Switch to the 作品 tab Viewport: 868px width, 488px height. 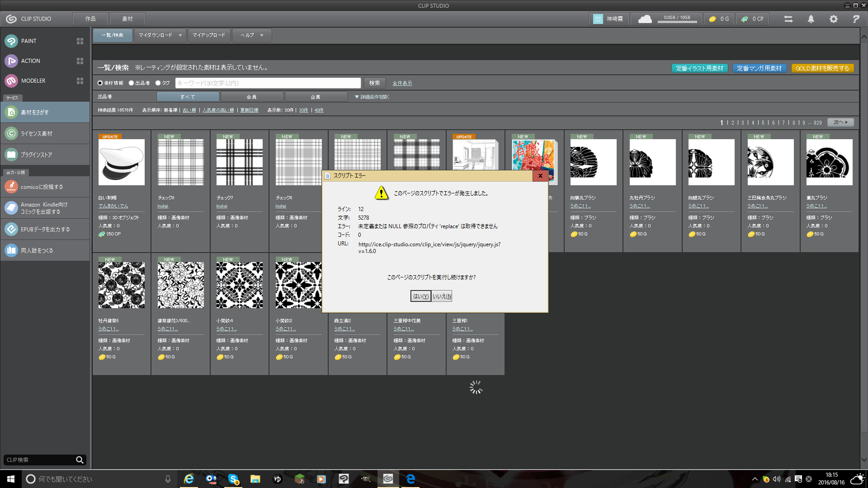90,19
